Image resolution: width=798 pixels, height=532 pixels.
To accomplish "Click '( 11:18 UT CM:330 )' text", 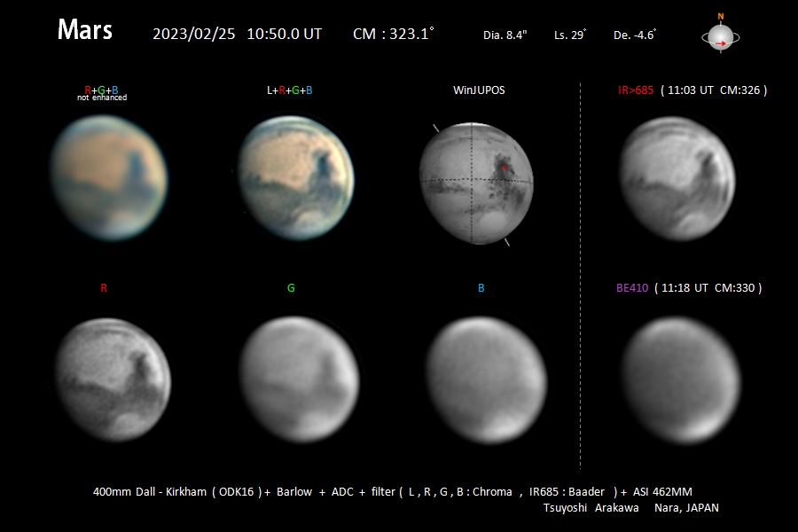I will click(708, 288).
